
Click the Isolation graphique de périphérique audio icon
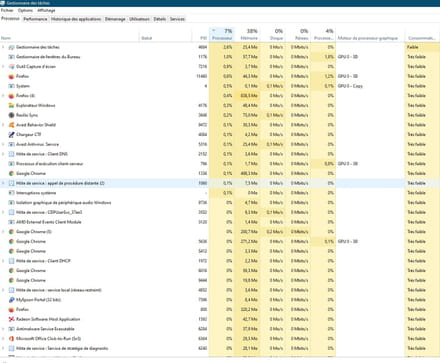(11, 203)
